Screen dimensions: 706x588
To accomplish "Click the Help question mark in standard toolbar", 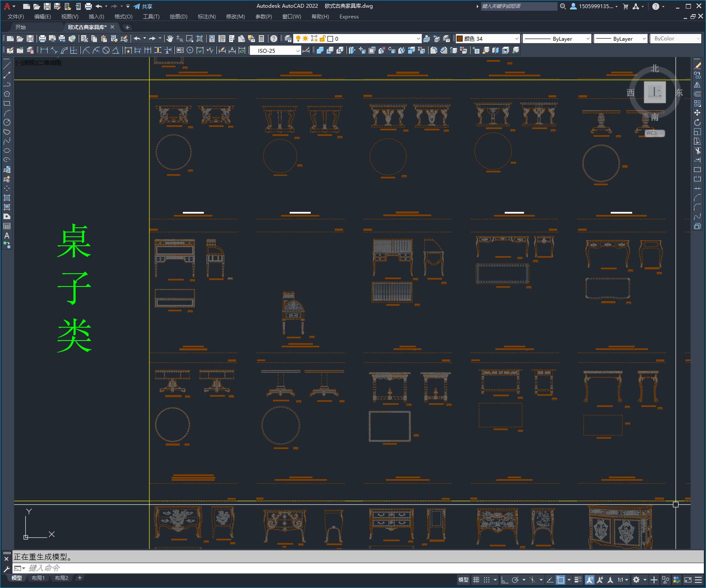I will click(x=274, y=39).
